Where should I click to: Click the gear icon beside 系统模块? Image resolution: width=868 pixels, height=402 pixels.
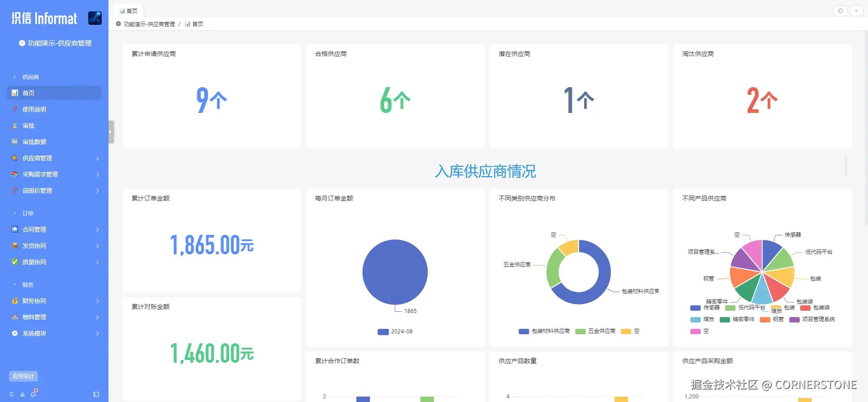click(x=15, y=333)
